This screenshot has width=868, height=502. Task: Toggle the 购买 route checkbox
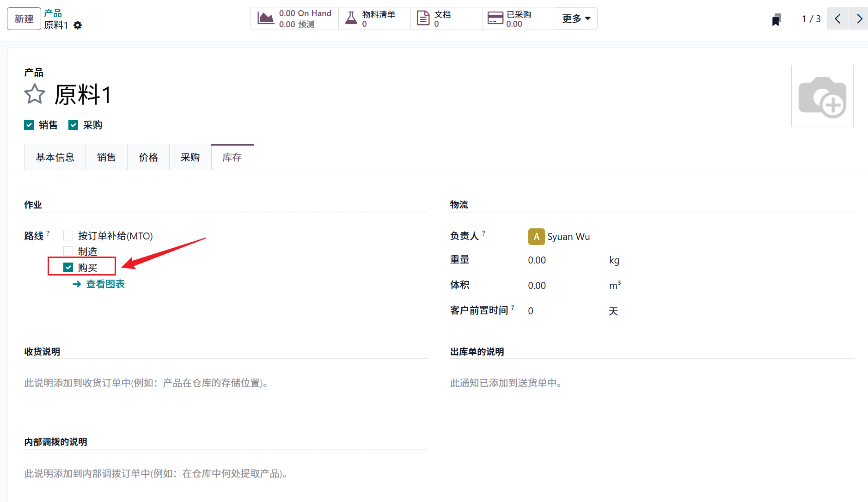[x=68, y=268]
